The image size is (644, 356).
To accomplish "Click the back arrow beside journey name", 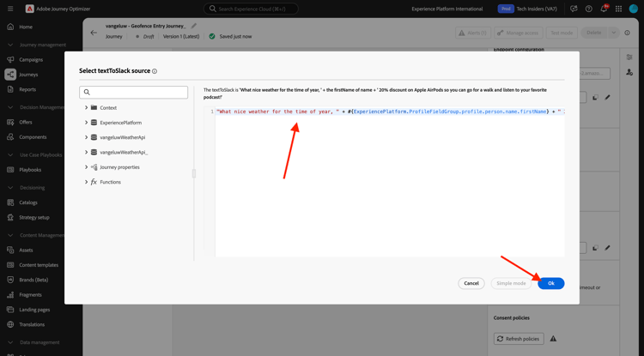I will [x=94, y=33].
